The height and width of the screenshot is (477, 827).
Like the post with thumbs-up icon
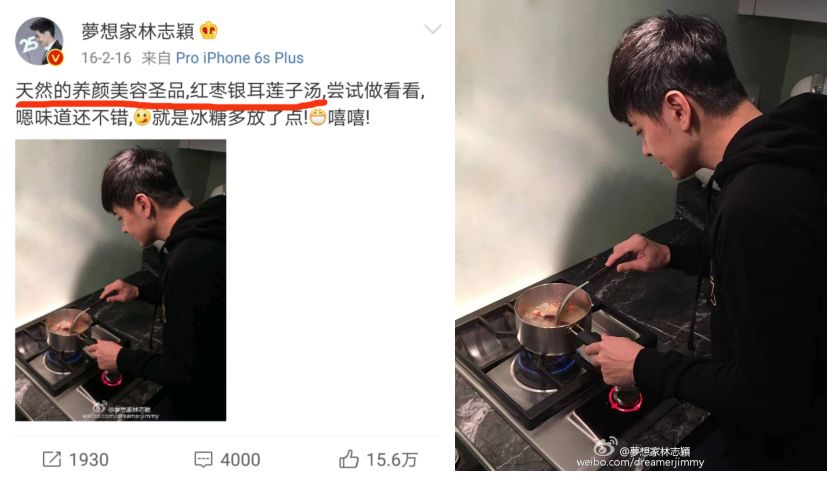click(x=349, y=459)
